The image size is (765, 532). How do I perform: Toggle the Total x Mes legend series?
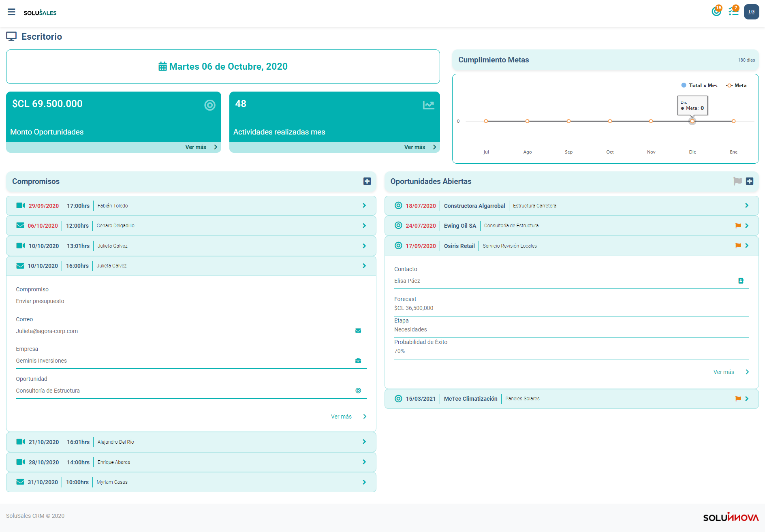(699, 85)
